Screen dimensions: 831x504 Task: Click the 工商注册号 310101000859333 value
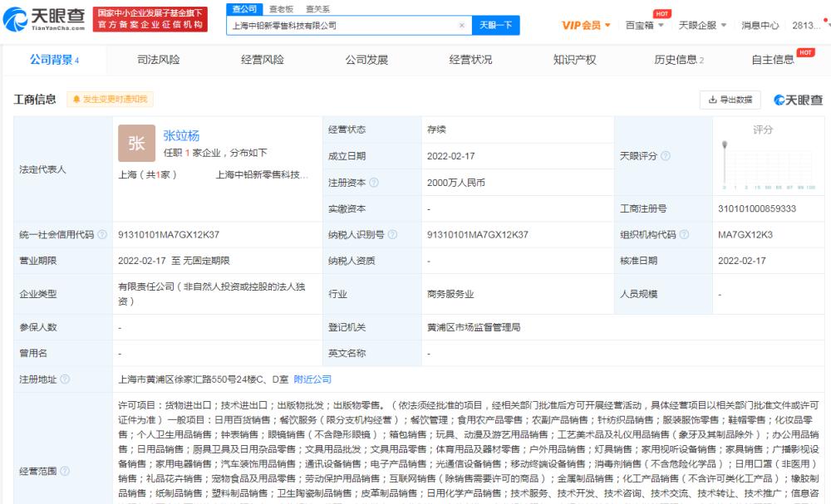[x=757, y=208]
